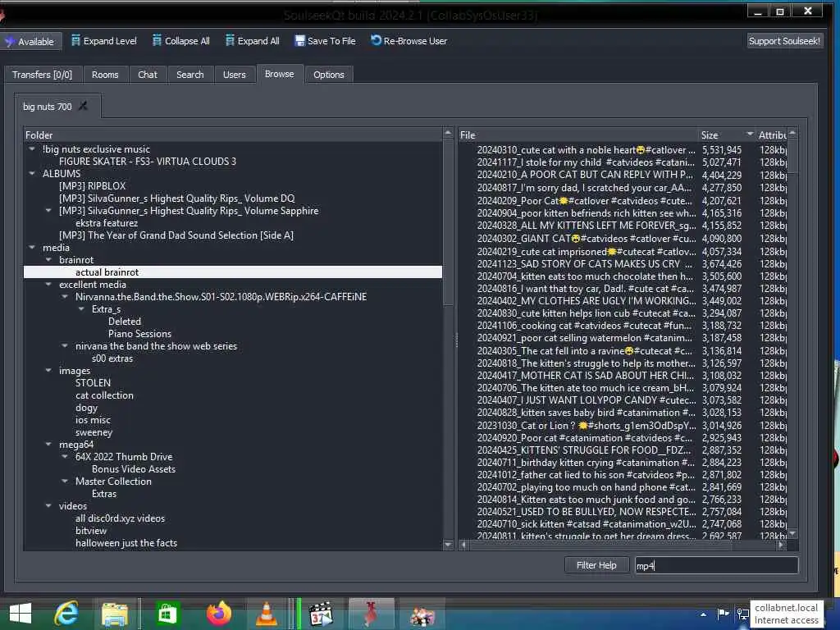This screenshot has height=630, width=840.
Task: Click the file list scroll-up arrow
Action: (x=792, y=134)
